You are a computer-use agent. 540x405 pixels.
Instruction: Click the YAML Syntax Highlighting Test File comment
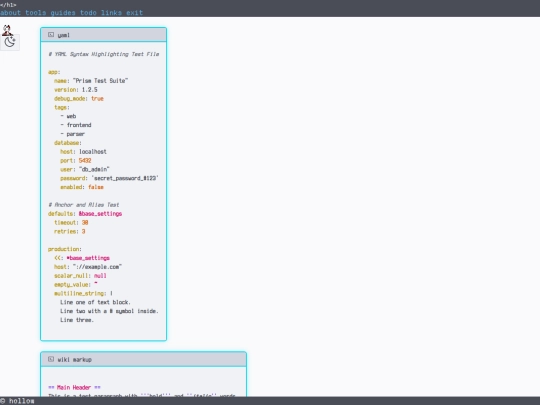point(104,54)
